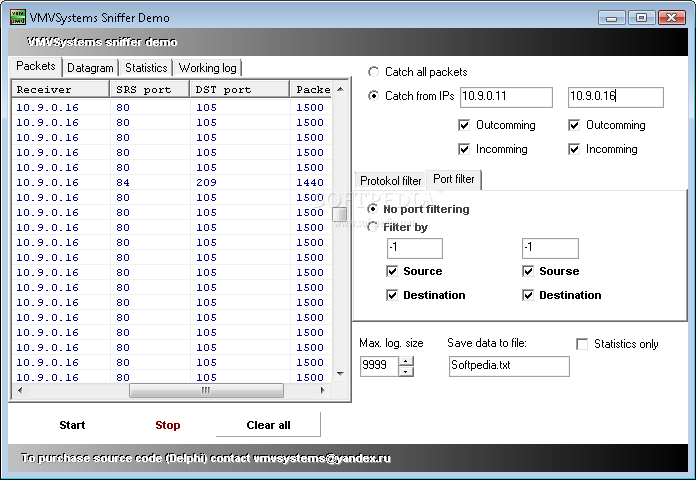
Task: Click the SRS port column header
Action: (x=150, y=89)
